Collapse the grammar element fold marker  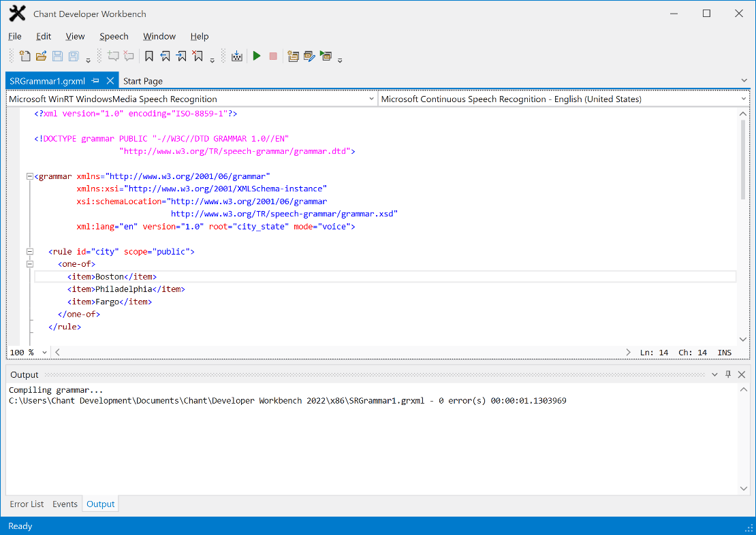(30, 176)
